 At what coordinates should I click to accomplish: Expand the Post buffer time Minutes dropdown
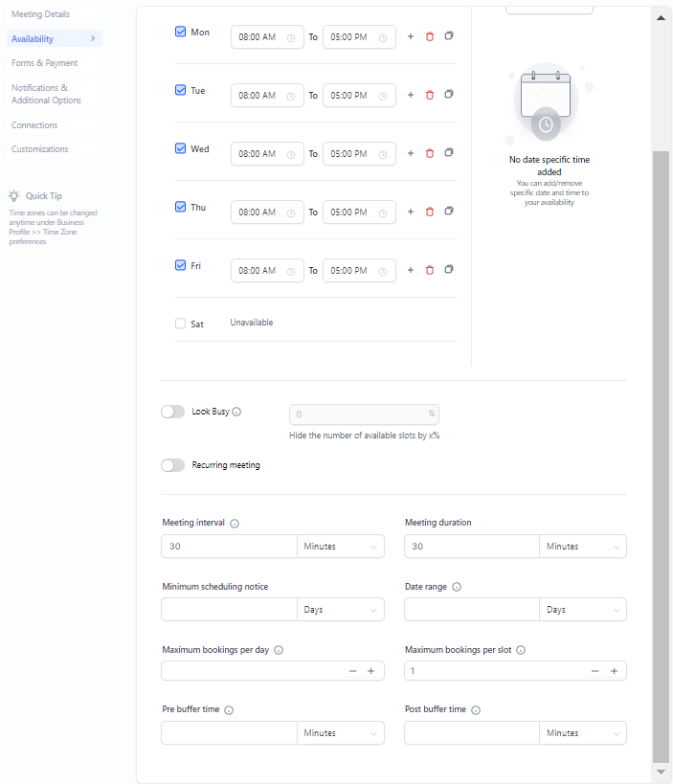click(582, 733)
